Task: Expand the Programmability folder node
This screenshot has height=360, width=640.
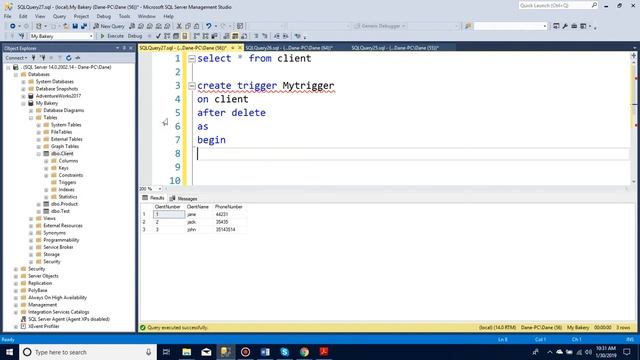Action: pos(31,240)
